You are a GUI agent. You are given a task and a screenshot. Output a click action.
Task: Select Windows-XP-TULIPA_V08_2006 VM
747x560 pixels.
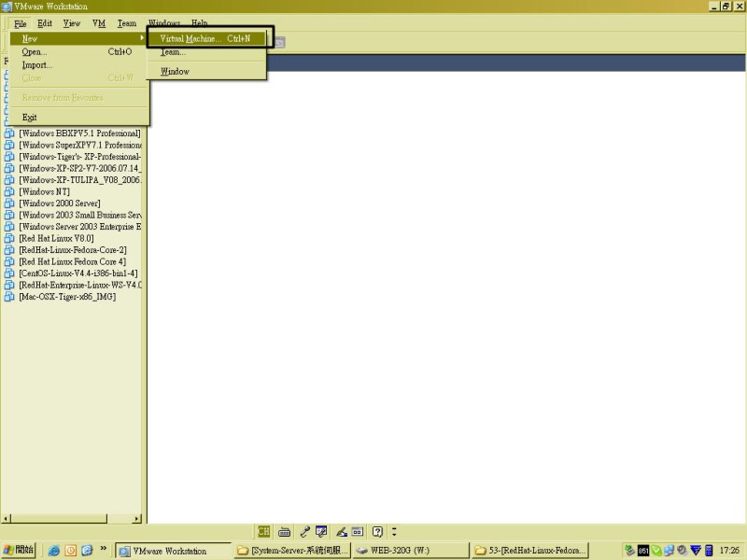coord(80,180)
